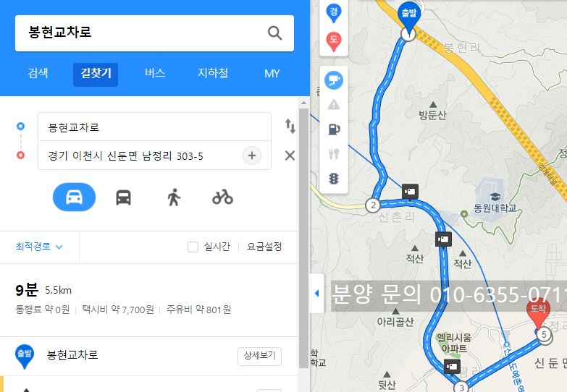
Task: Click the 봉현교차로 departure input field
Action: click(x=154, y=127)
